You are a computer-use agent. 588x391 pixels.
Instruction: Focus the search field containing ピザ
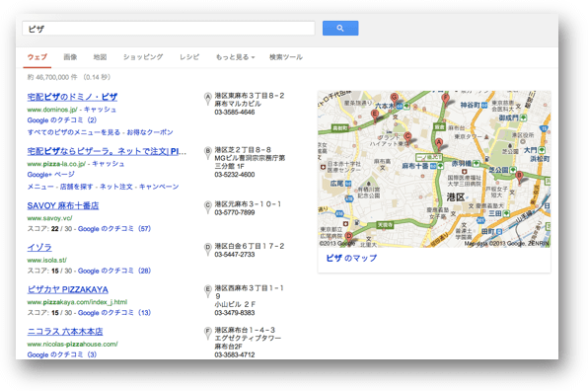coord(169,29)
